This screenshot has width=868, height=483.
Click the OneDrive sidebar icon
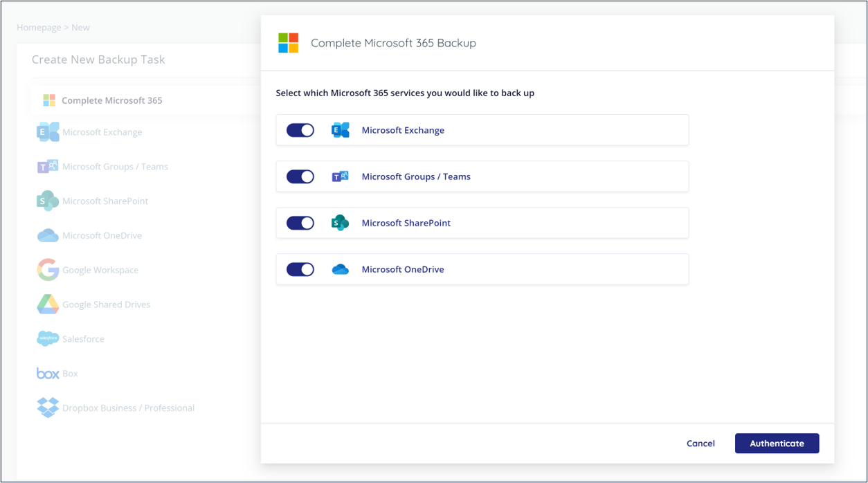48,235
